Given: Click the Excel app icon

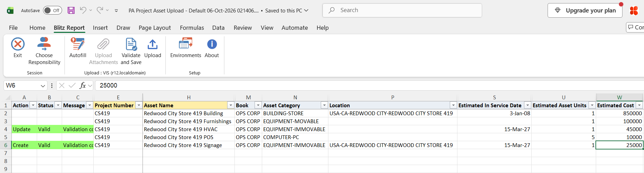Looking at the screenshot, I should point(10,10).
